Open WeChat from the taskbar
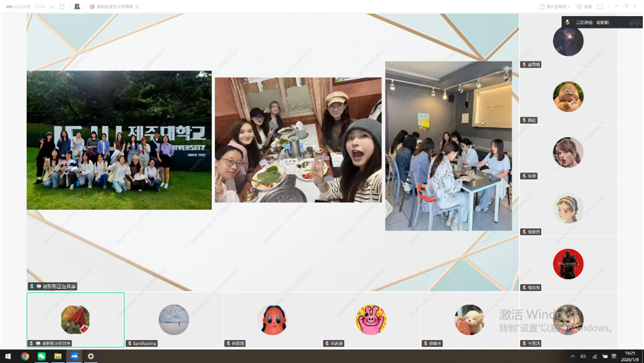 [41, 356]
